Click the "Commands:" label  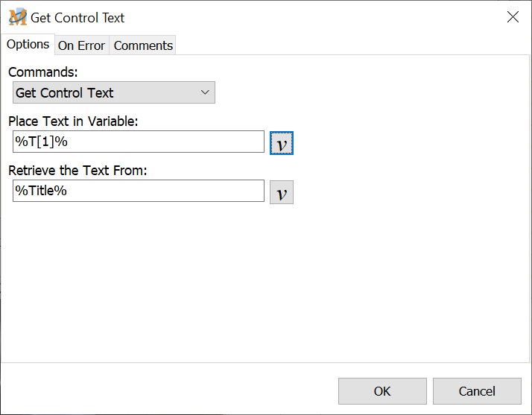[42, 72]
